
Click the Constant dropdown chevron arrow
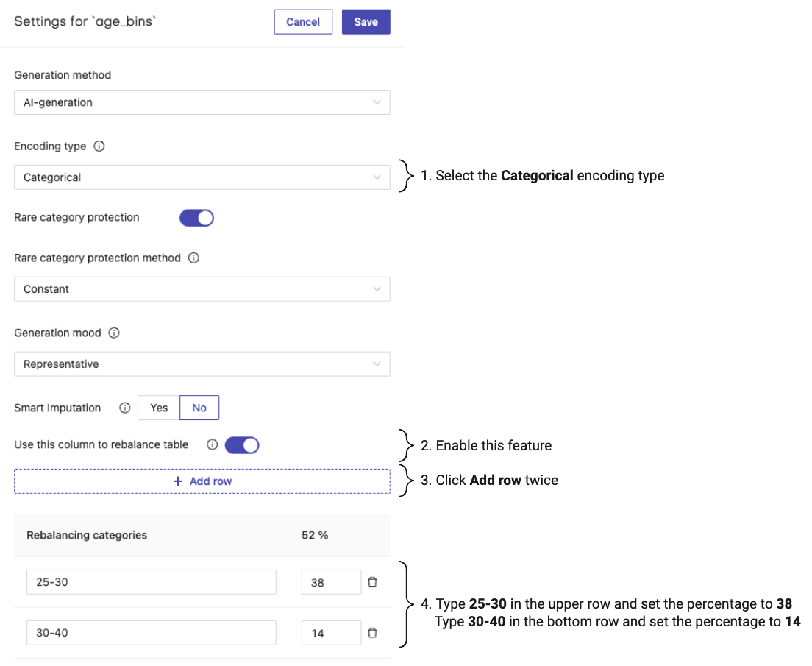tap(377, 288)
